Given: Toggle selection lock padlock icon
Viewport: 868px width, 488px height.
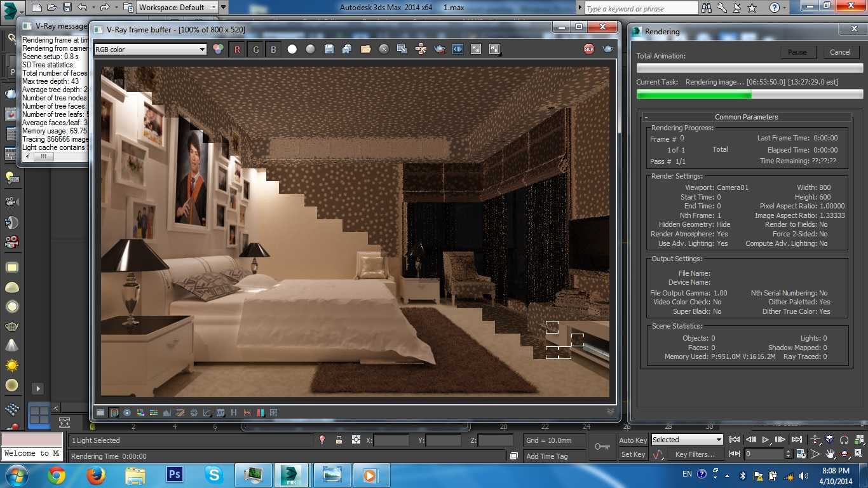Looking at the screenshot, I should pos(339,440).
